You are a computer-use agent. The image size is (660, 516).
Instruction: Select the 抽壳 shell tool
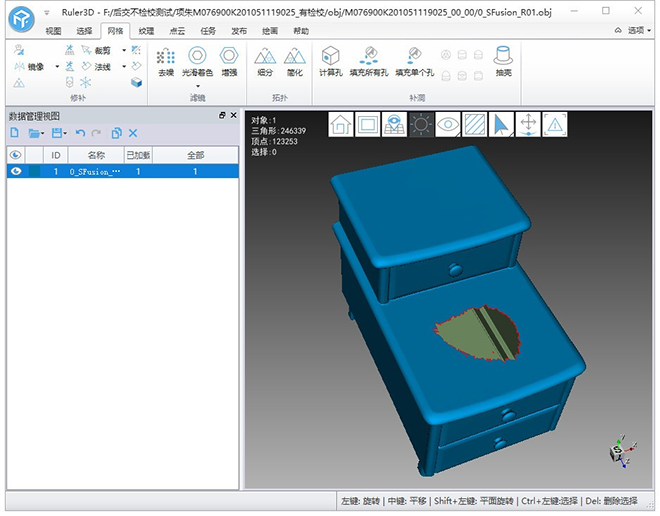click(503, 62)
